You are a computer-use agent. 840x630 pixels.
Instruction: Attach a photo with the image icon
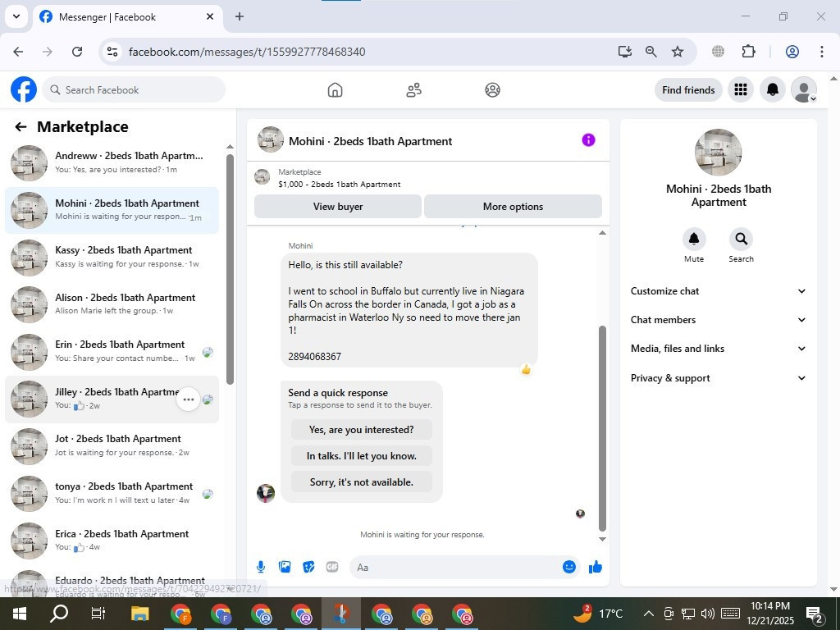[285, 567]
